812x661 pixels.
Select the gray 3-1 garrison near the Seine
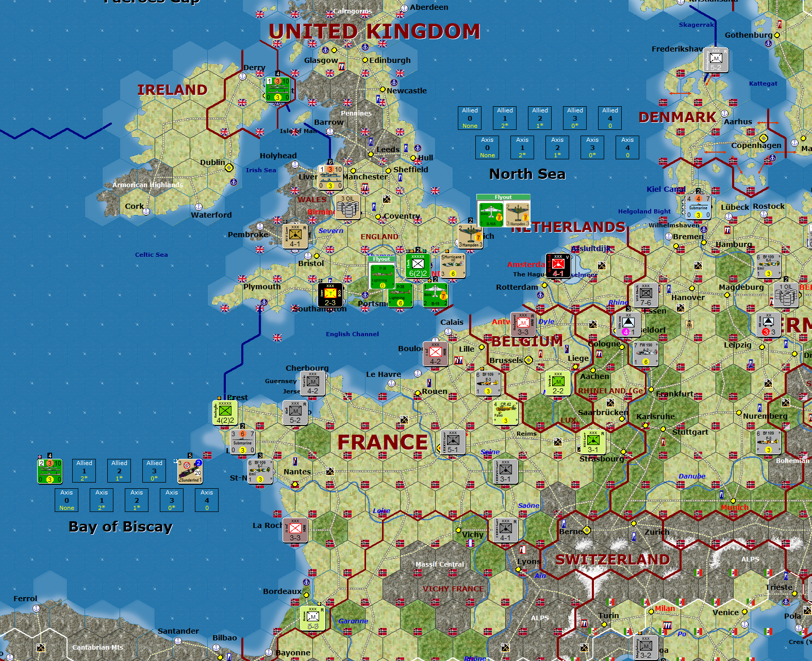pyautogui.click(x=505, y=471)
